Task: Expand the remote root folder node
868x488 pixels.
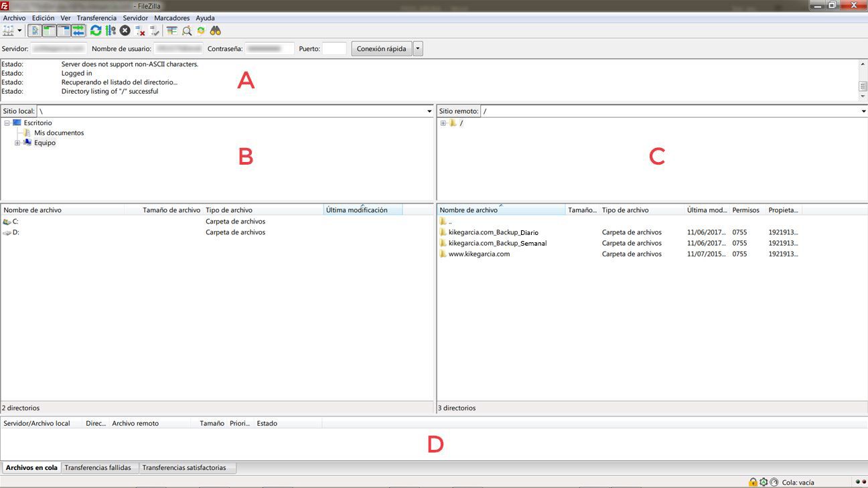Action: point(443,123)
